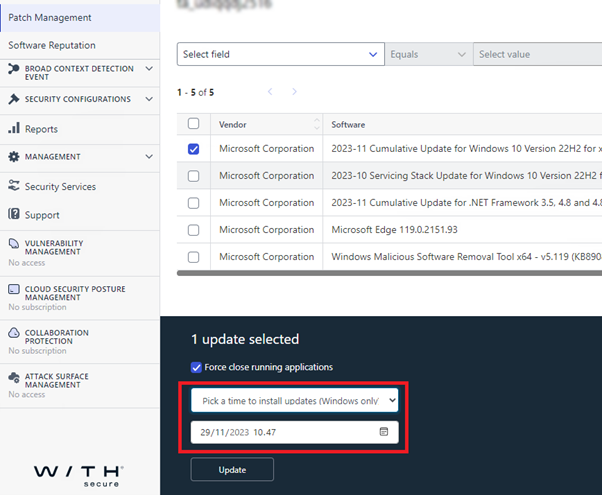Click the Reports bar chart icon
Screen dimensions: 602x495
(x=14, y=128)
